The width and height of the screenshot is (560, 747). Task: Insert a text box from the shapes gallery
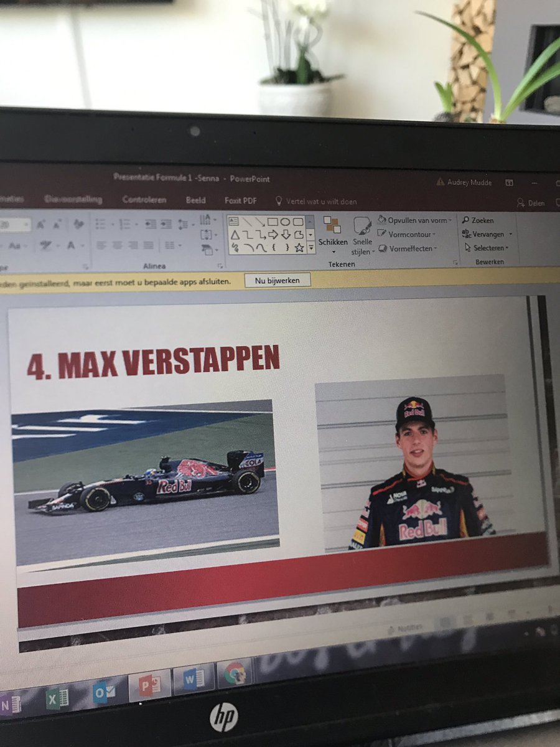pyautogui.click(x=233, y=221)
